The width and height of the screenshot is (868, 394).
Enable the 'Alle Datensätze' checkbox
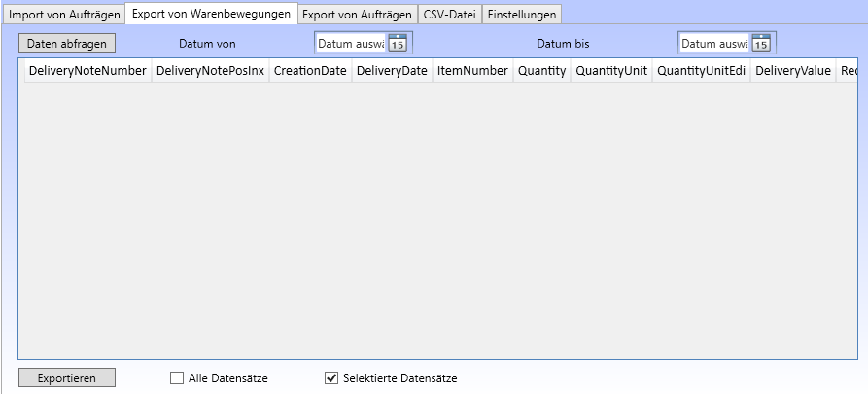[177, 378]
